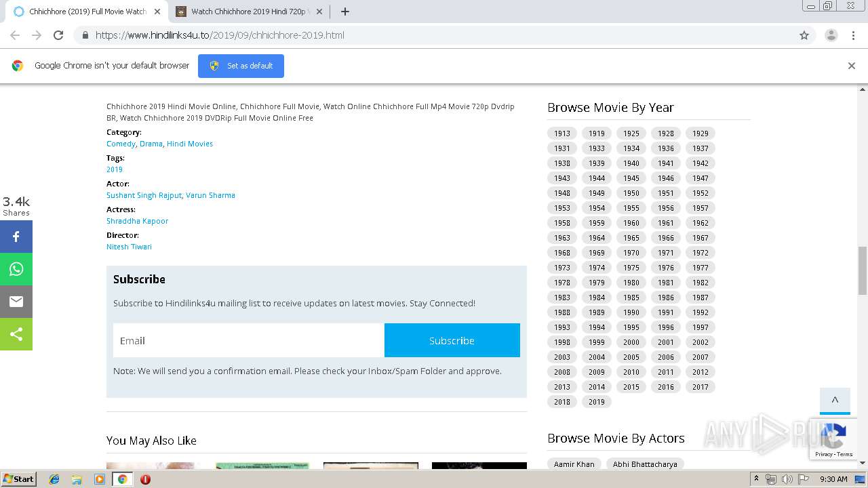Screen dimensions: 868x488
Task: Browse movies from year 1931
Action: tap(562, 148)
